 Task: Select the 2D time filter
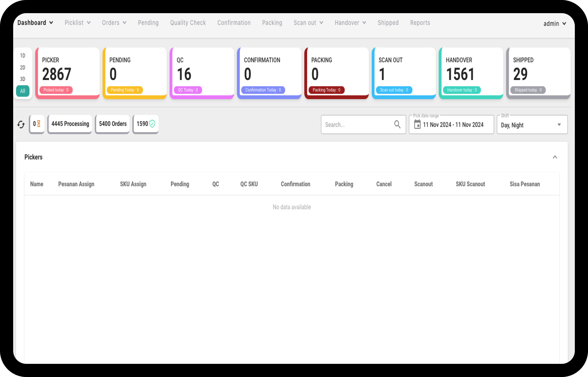pyautogui.click(x=23, y=67)
